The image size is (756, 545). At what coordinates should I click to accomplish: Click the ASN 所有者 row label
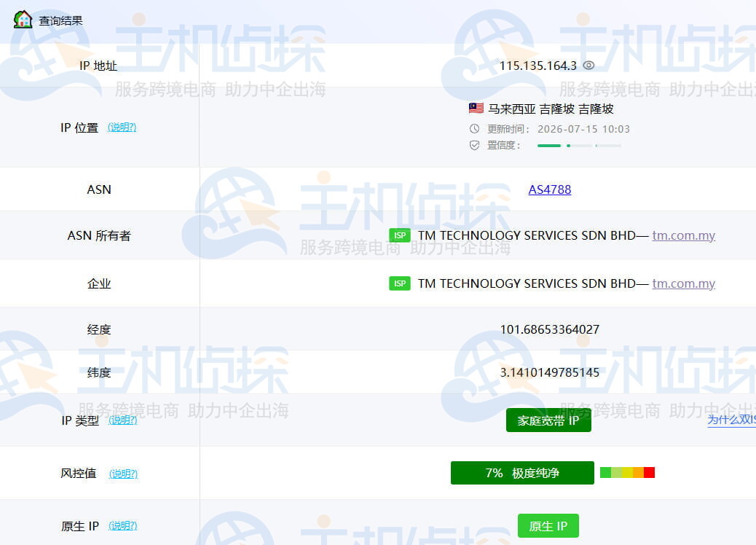click(99, 235)
